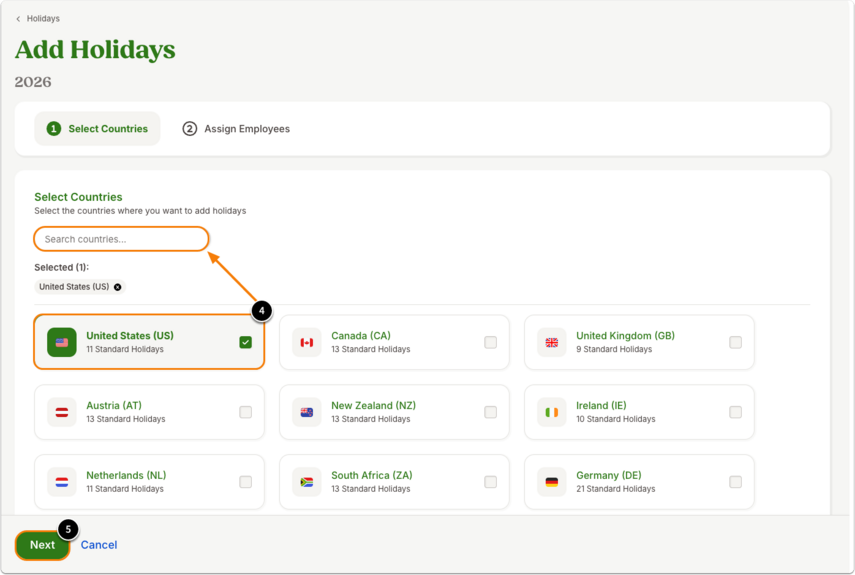Image resolution: width=855 pixels, height=575 pixels.
Task: Click the South Africa (ZA) label
Action: [372, 475]
